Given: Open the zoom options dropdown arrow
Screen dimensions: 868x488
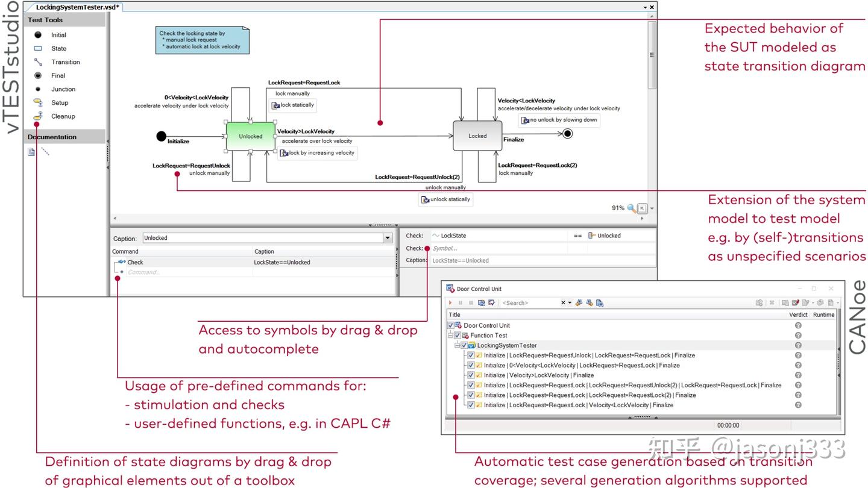Looking at the screenshot, I should pos(652,208).
